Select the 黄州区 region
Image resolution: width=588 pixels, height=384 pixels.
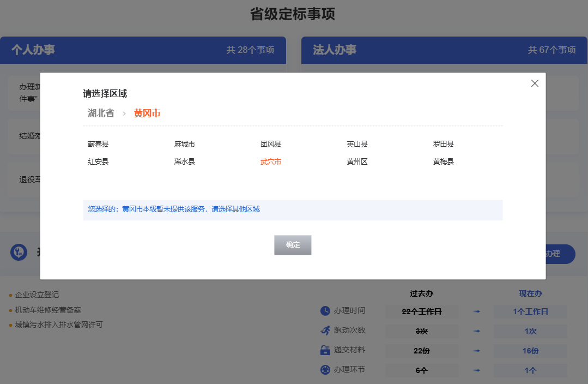click(x=357, y=161)
